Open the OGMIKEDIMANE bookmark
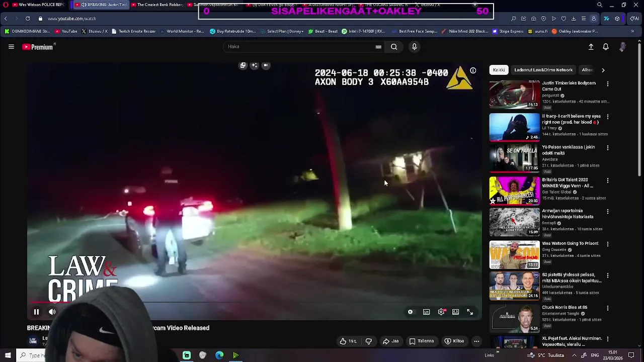Image resolution: width=644 pixels, height=362 pixels. [x=27, y=31]
